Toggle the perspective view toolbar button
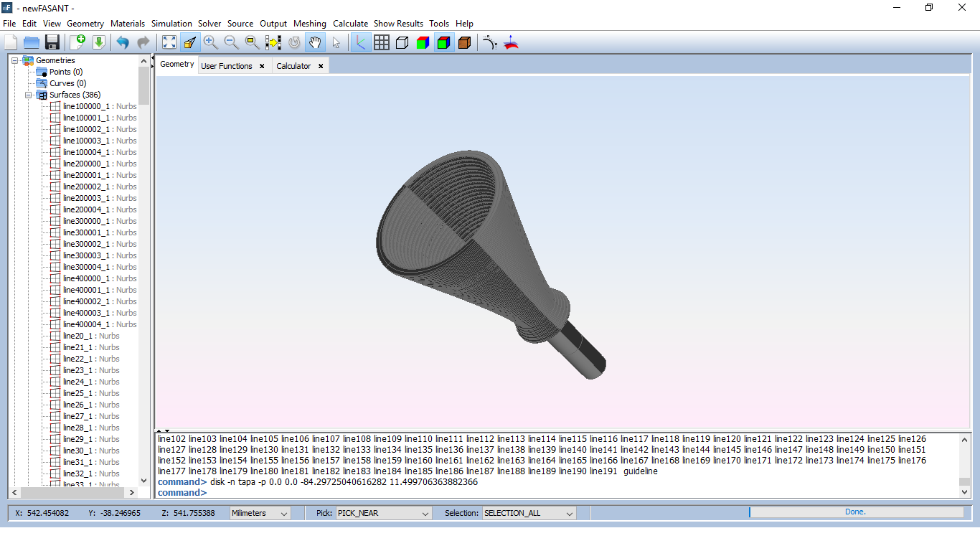Image resolution: width=980 pixels, height=551 pixels. tap(190, 43)
